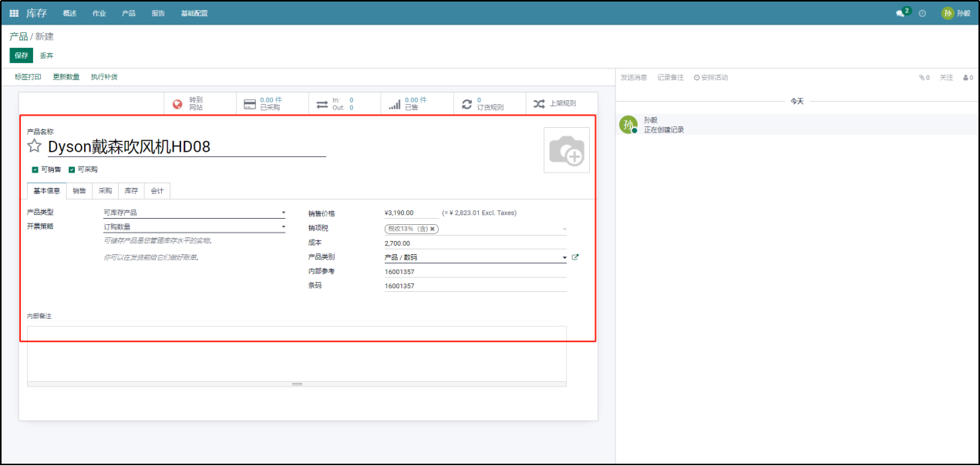Toggle the 可采购 checkbox
The width and height of the screenshot is (980, 466).
point(72,169)
